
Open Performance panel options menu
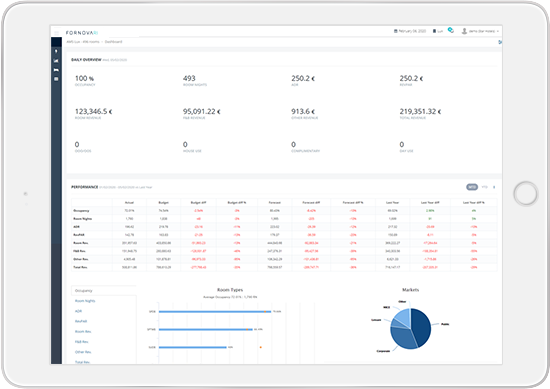(x=494, y=187)
